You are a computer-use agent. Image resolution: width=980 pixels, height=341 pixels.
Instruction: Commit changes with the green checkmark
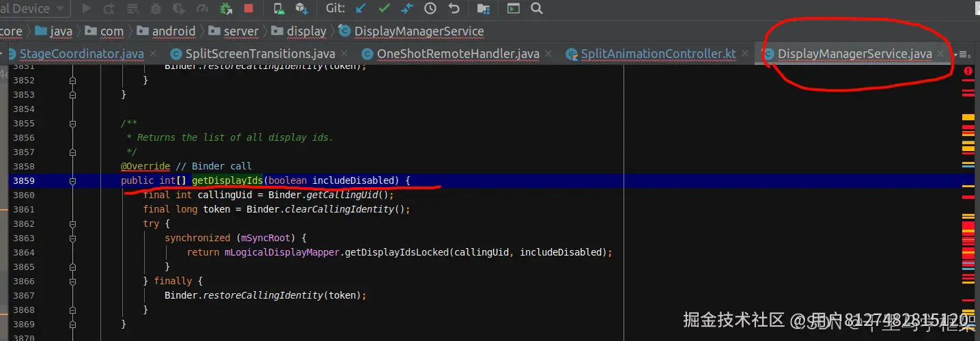[x=384, y=8]
